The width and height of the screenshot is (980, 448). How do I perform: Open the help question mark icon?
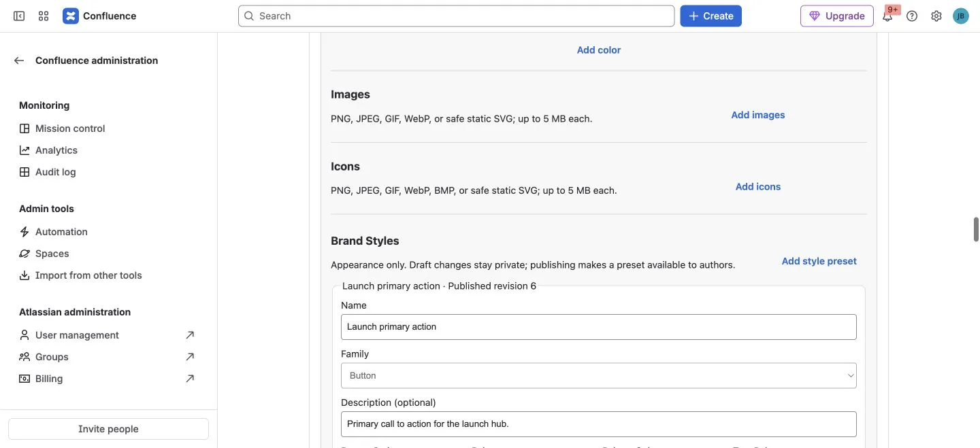pyautogui.click(x=912, y=16)
